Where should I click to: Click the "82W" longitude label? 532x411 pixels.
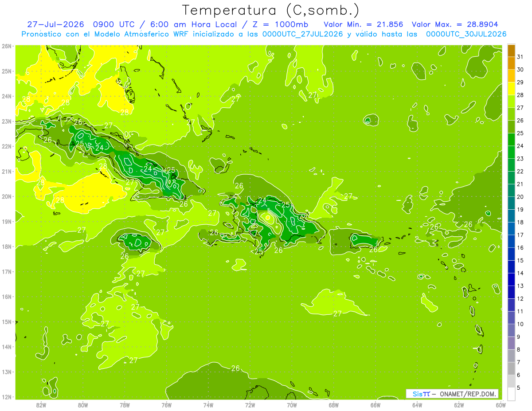[x=41, y=405]
